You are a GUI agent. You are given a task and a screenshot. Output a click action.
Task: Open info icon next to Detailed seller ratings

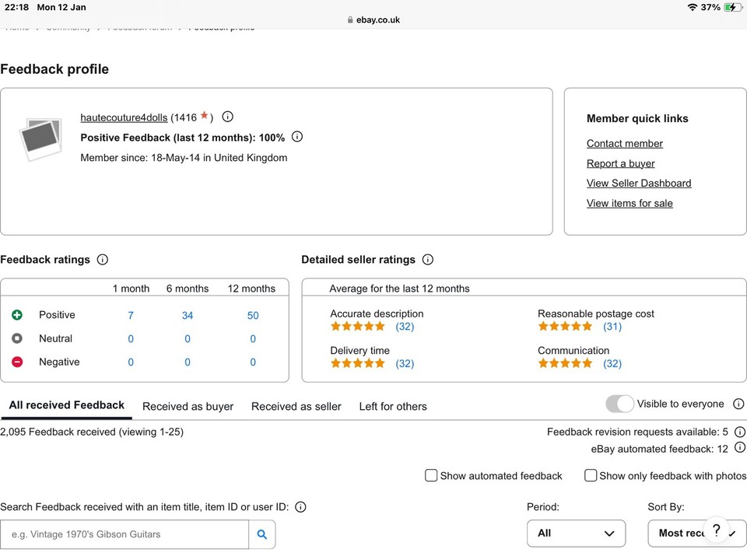click(x=427, y=260)
